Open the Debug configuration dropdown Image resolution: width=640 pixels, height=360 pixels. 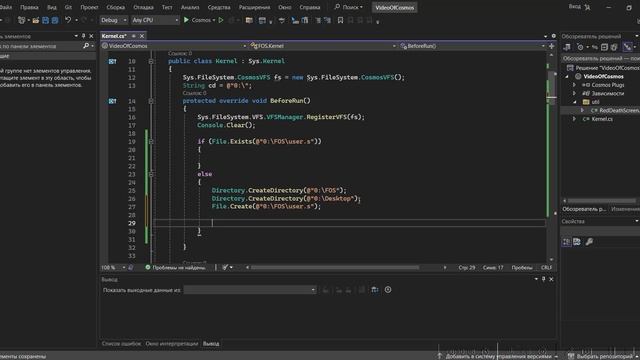point(113,20)
